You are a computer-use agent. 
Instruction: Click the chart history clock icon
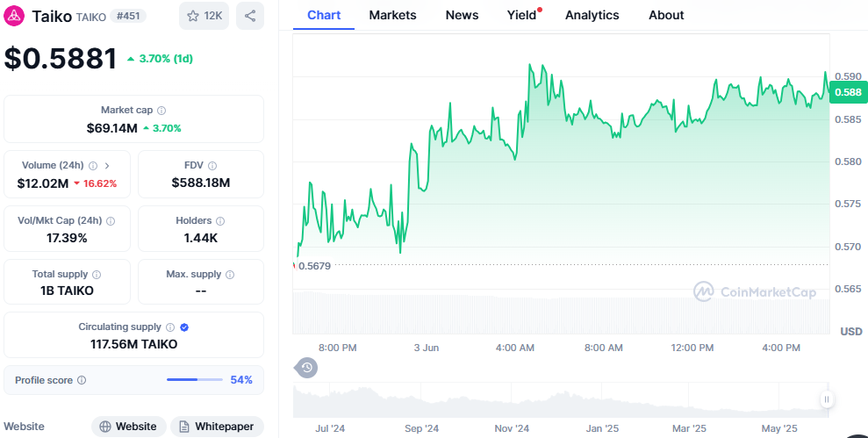pyautogui.click(x=306, y=368)
